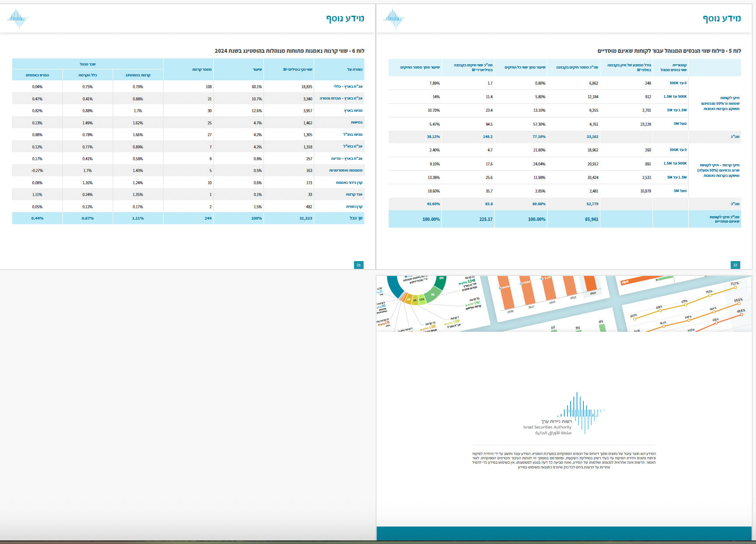Click the waveform logo on page 22 header

394,19
